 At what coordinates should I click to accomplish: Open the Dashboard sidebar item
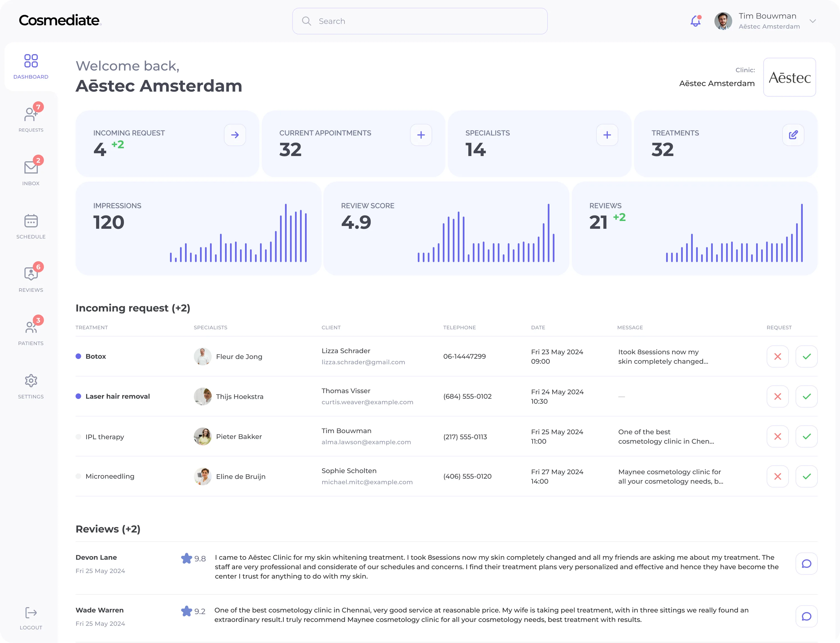pos(31,67)
